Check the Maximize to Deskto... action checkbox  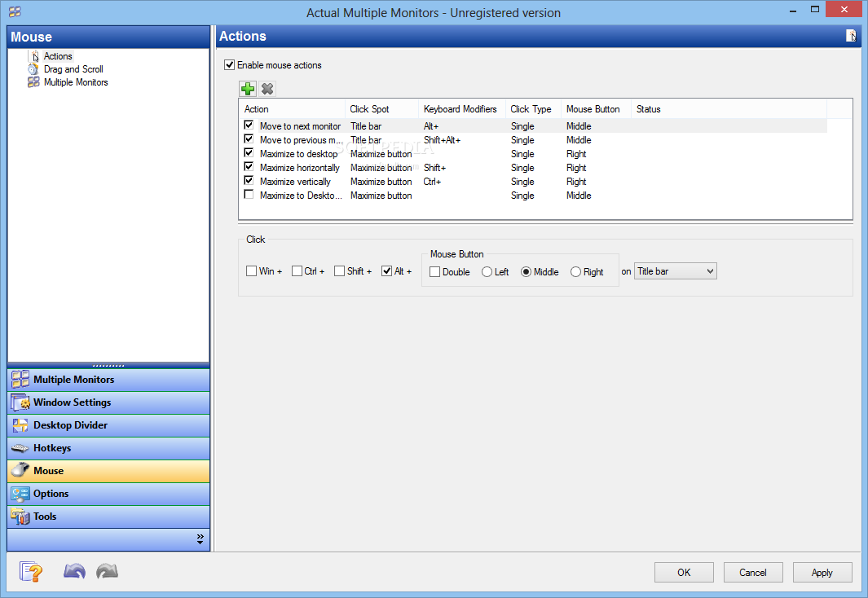[x=249, y=194]
